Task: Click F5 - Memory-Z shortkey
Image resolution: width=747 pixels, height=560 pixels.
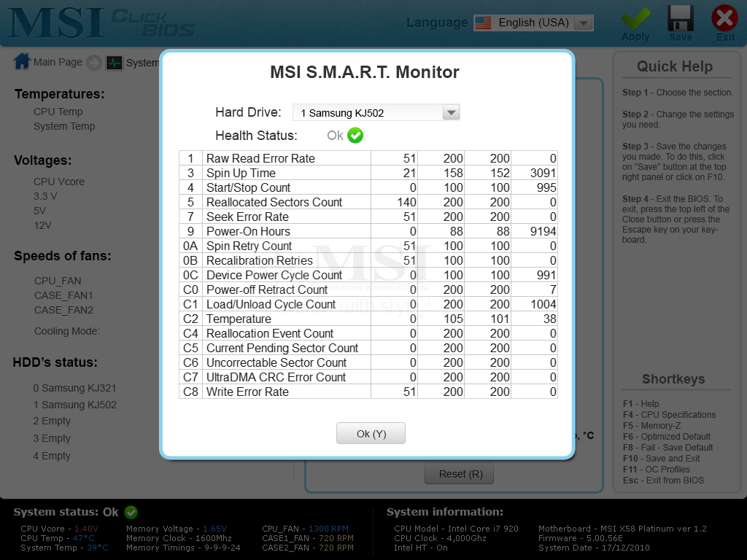Action: tap(651, 426)
